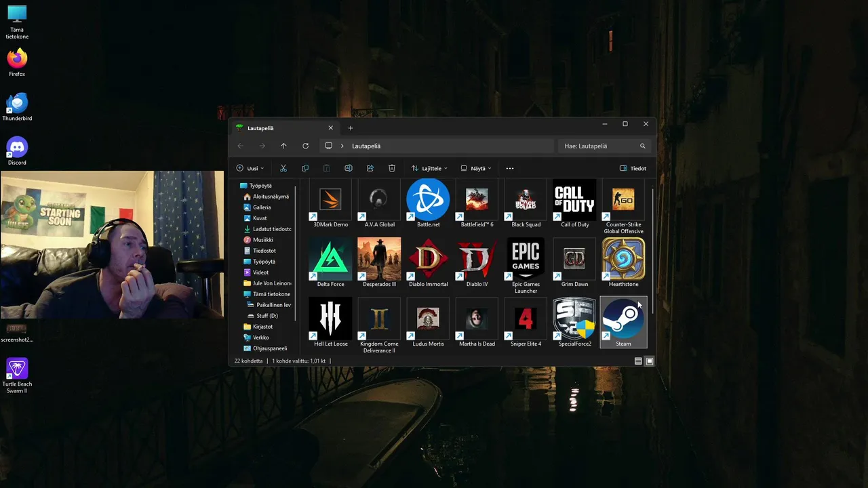The image size is (868, 488).
Task: Select the Thunderbird desktop icon
Action: point(17,106)
